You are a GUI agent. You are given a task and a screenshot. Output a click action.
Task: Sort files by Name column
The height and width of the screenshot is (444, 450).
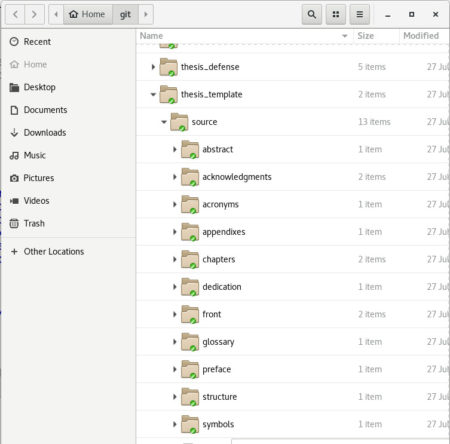pos(245,36)
